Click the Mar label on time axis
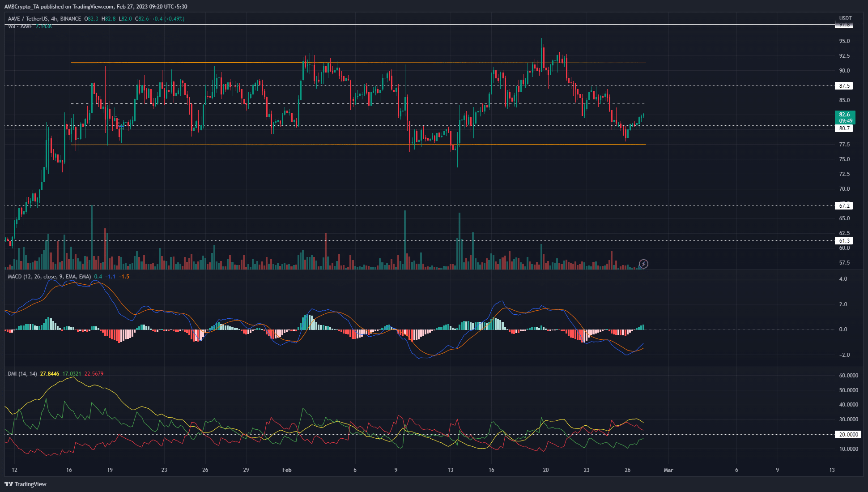The height and width of the screenshot is (492, 868). pyautogui.click(x=668, y=470)
